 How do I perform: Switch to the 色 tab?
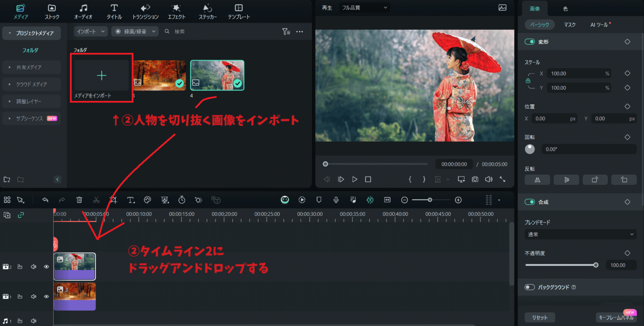[565, 8]
